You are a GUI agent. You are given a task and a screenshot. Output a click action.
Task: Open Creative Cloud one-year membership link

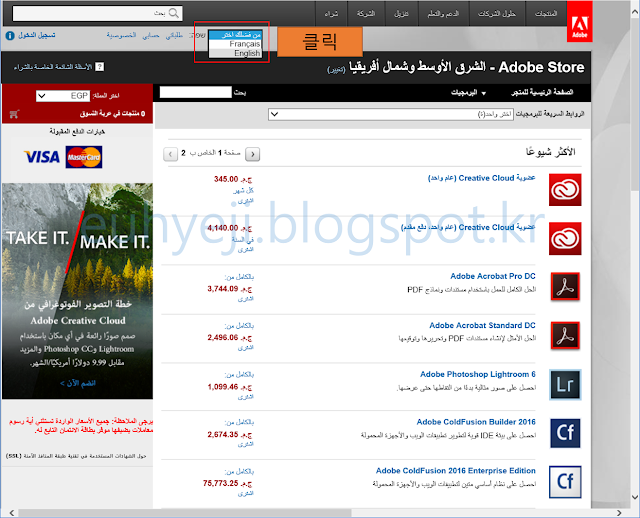[481, 178]
